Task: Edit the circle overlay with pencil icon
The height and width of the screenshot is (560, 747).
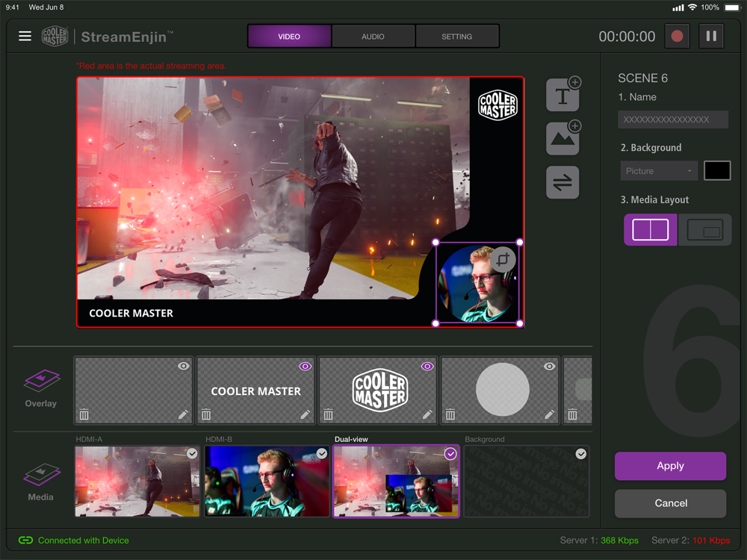Action: coord(549,414)
